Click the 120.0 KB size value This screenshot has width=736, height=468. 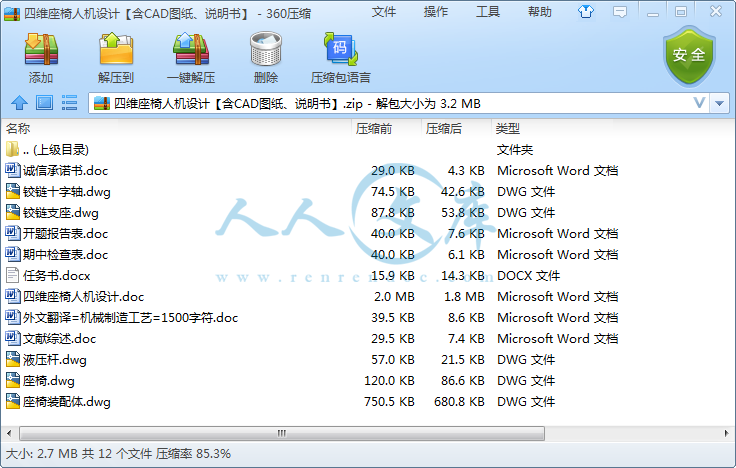389,381
